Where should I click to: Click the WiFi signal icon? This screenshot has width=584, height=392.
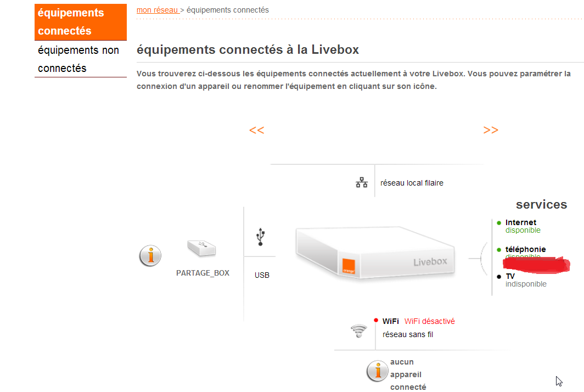pyautogui.click(x=359, y=331)
